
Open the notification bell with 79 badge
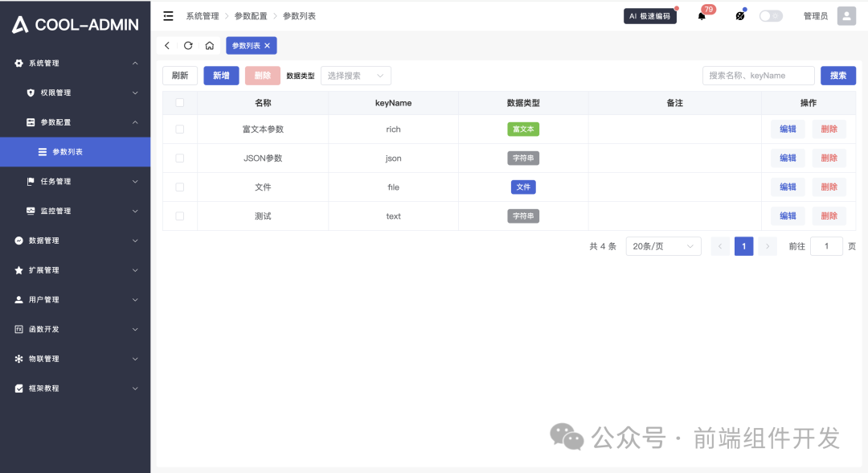click(702, 15)
